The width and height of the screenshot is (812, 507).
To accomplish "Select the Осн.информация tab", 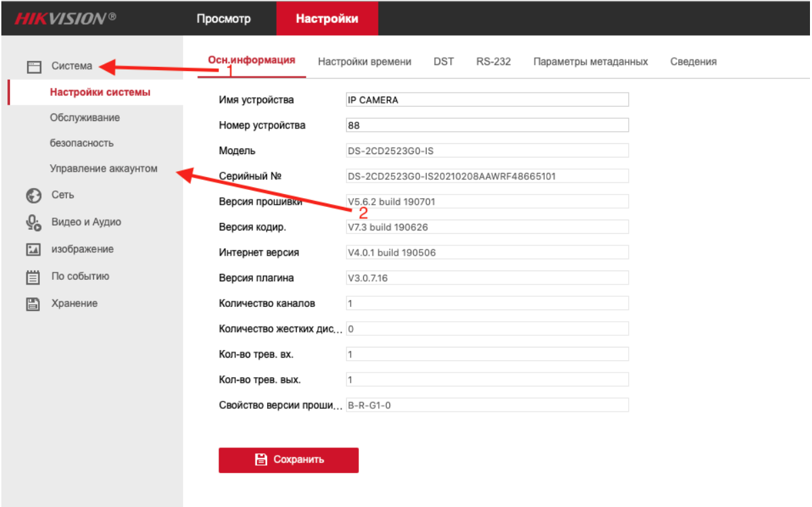I will pyautogui.click(x=251, y=60).
